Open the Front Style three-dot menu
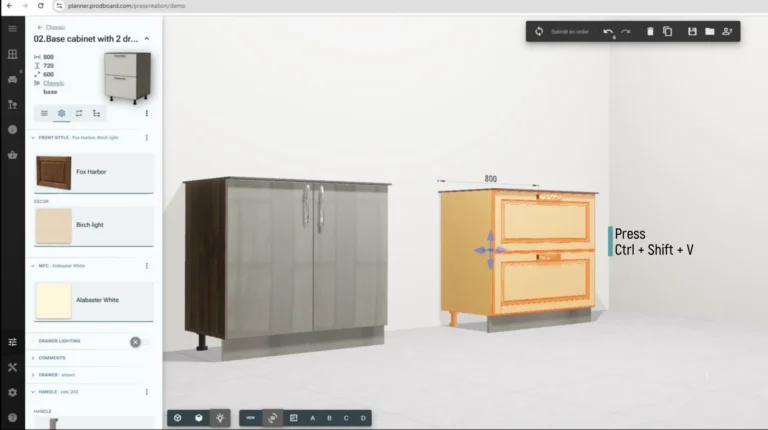The image size is (768, 430). (x=147, y=137)
